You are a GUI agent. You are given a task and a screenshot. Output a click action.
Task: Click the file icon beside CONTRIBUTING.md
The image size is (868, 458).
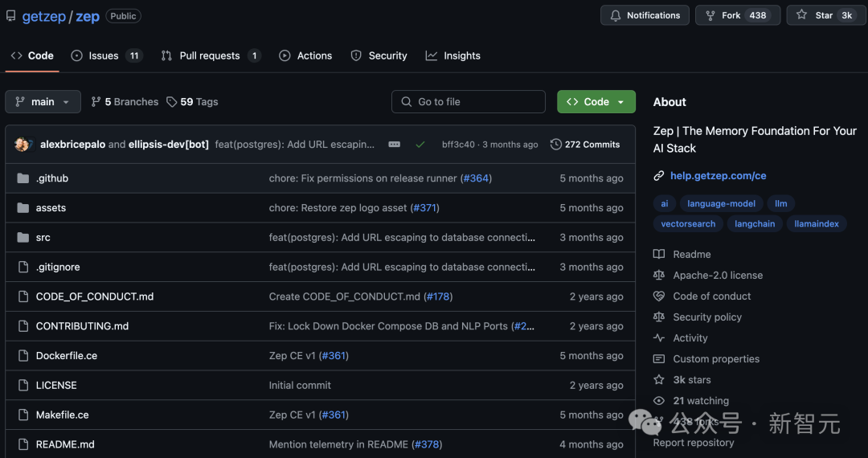[x=23, y=326]
